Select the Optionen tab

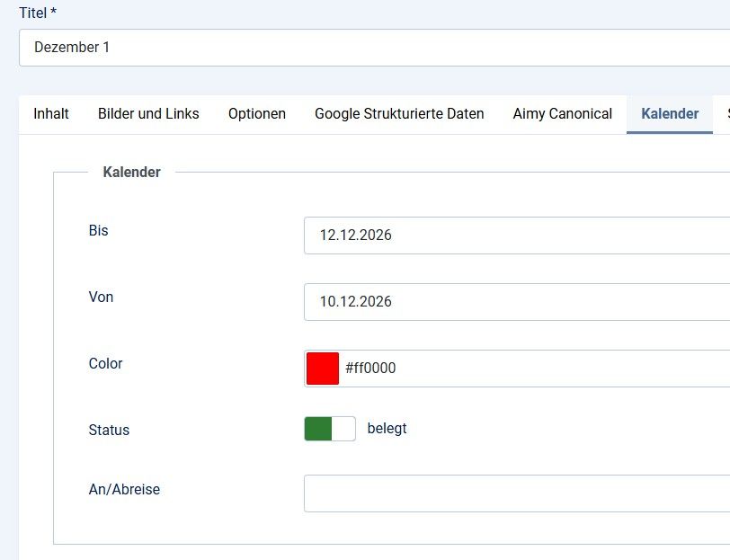tap(257, 114)
